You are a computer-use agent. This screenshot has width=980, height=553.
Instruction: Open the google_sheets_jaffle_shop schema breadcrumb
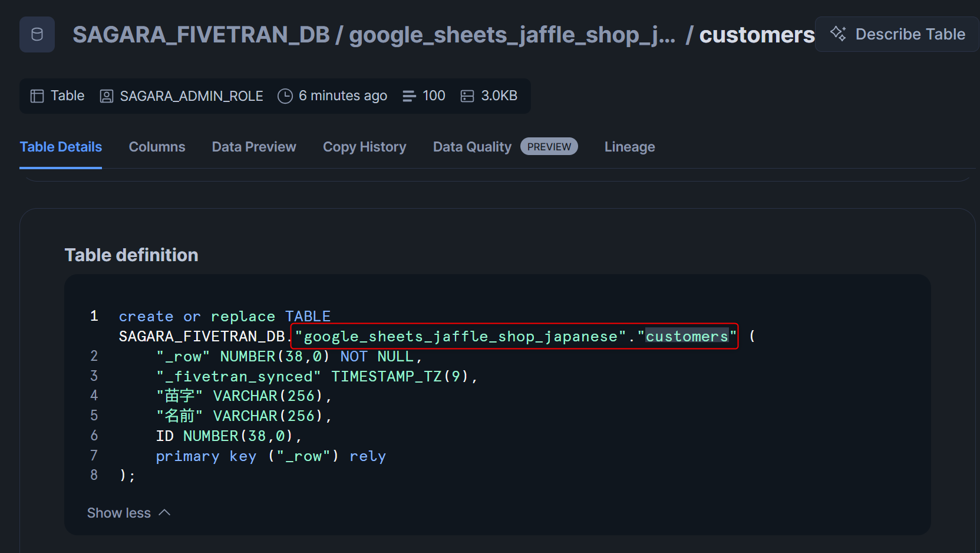pyautogui.click(x=512, y=35)
